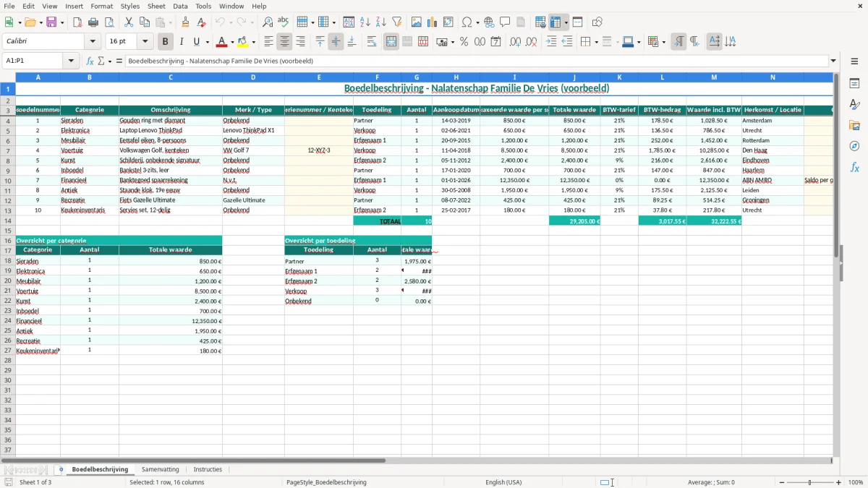Click the Format as Date icon
The width and height of the screenshot is (868, 488).
coord(496,42)
